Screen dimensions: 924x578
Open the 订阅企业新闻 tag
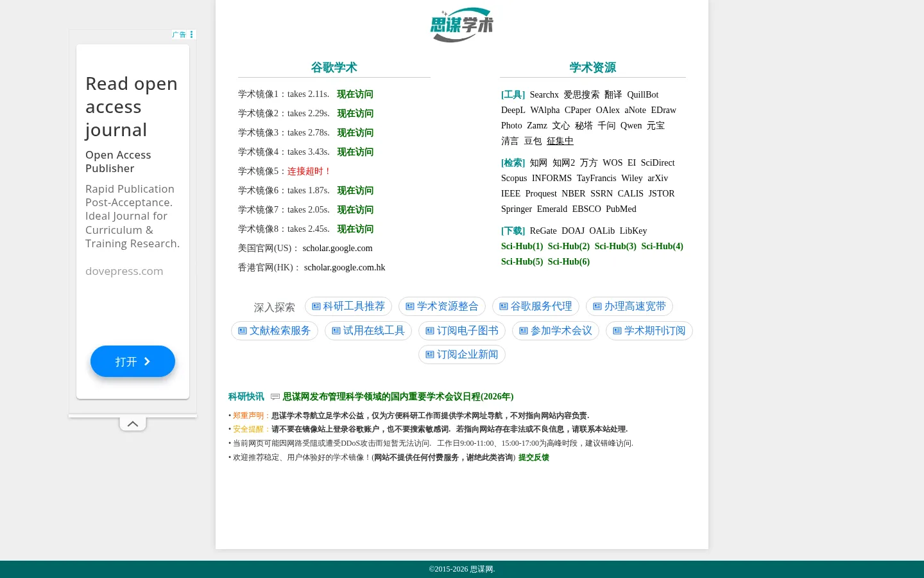(462, 355)
